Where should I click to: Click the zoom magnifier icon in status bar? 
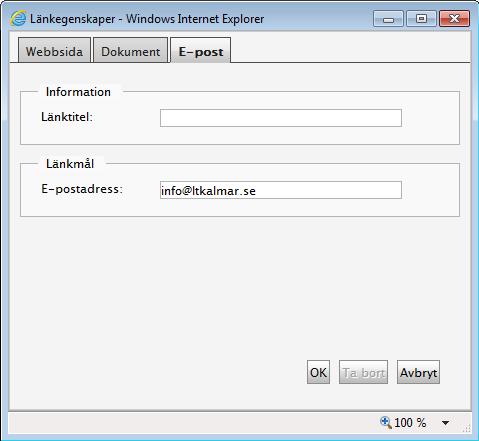point(386,422)
